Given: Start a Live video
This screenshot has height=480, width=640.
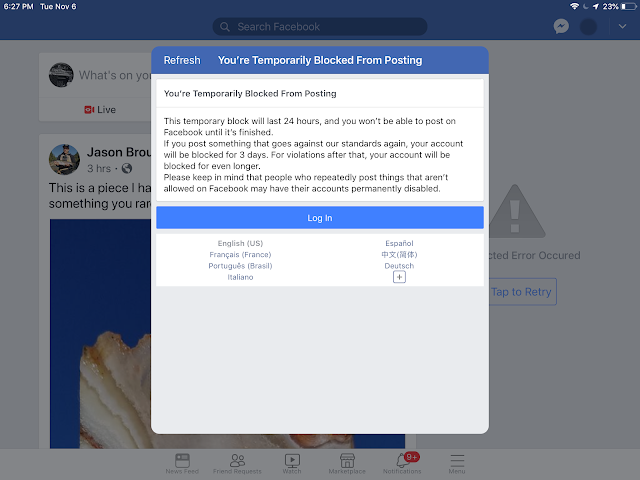Looking at the screenshot, I should pyautogui.click(x=100, y=110).
